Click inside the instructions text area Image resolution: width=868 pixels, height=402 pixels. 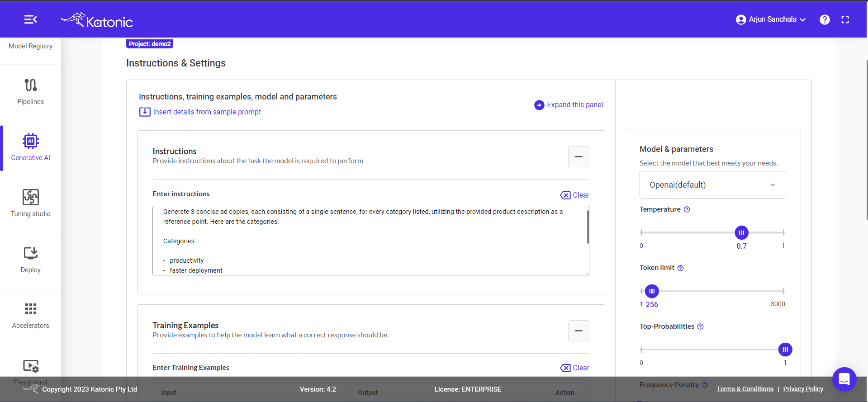(x=370, y=241)
